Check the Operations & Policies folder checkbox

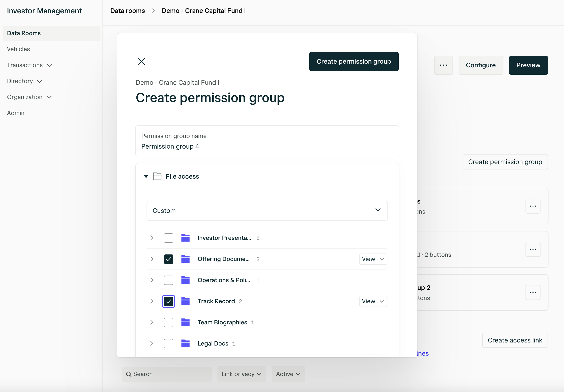tap(169, 280)
